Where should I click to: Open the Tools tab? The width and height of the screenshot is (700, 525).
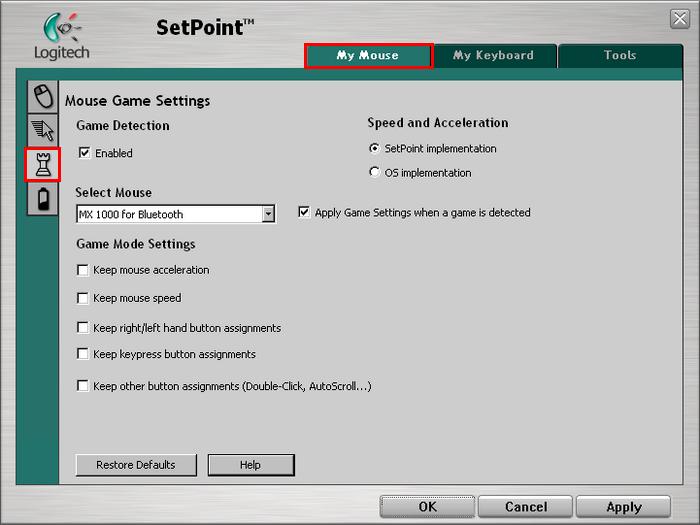coord(619,56)
